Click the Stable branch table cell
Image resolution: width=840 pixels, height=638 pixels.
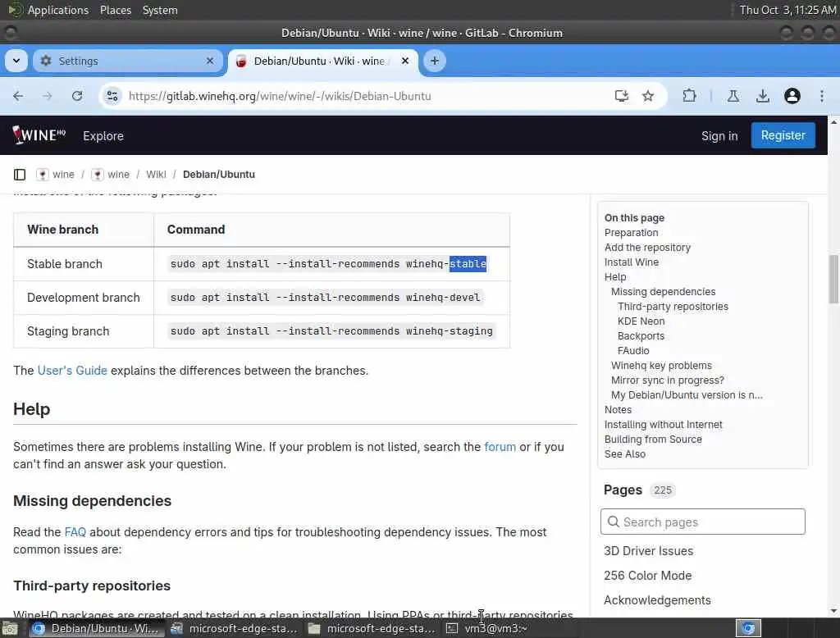84,264
